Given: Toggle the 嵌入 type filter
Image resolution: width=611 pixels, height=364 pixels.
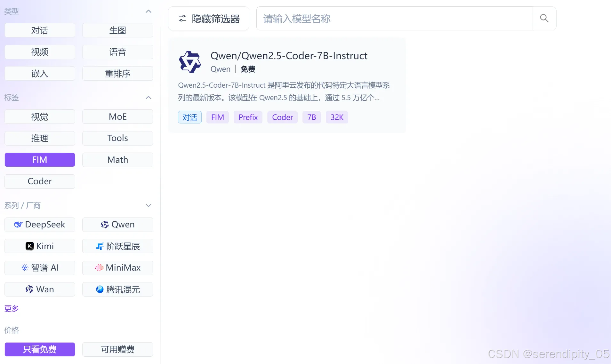Looking at the screenshot, I should [x=40, y=74].
